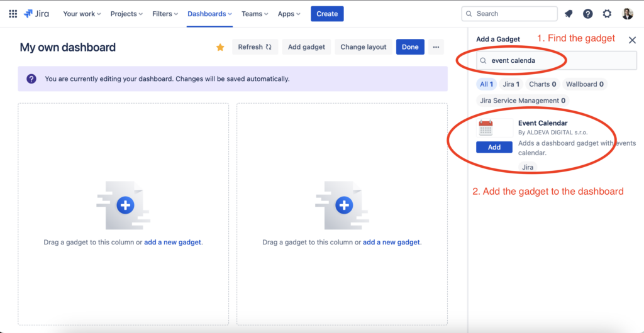Click the Jira logo
The height and width of the screenshot is (333, 644).
(x=36, y=14)
